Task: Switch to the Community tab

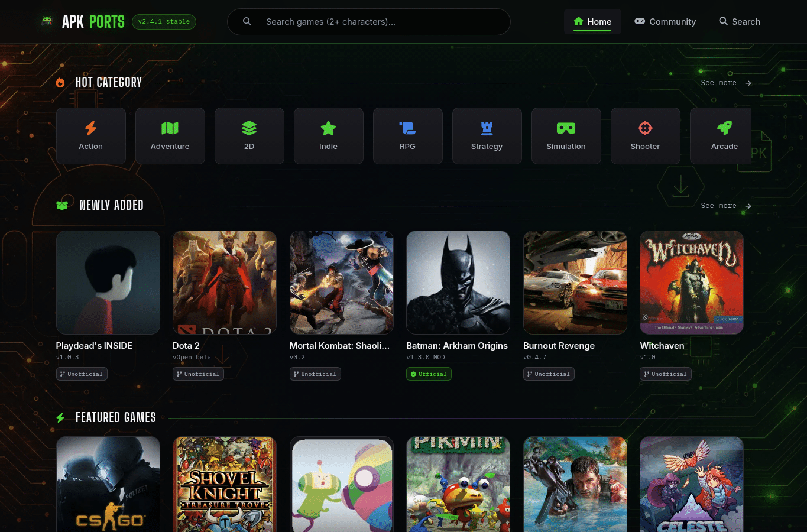Action: click(665, 22)
